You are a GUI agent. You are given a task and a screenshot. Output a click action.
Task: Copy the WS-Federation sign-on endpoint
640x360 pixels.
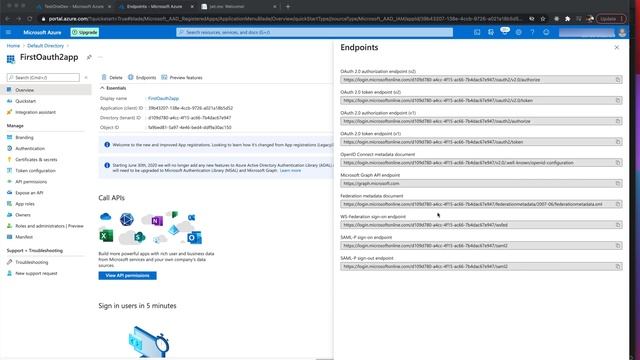point(618,225)
